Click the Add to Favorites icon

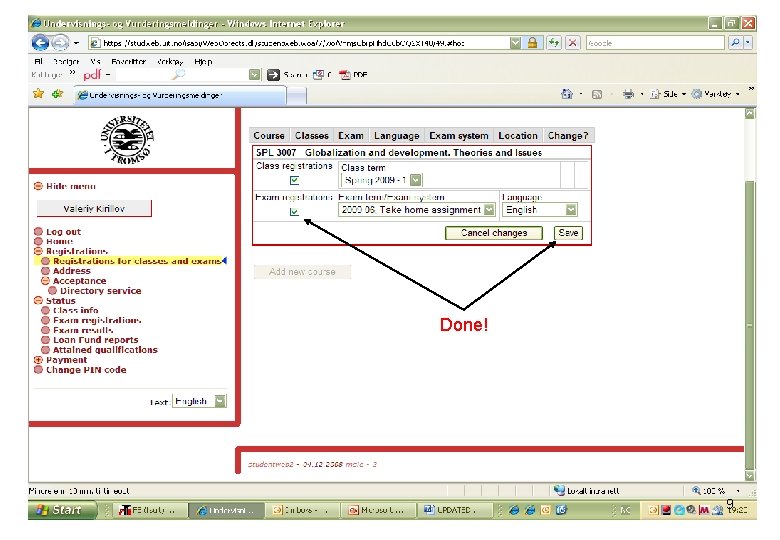(57, 93)
